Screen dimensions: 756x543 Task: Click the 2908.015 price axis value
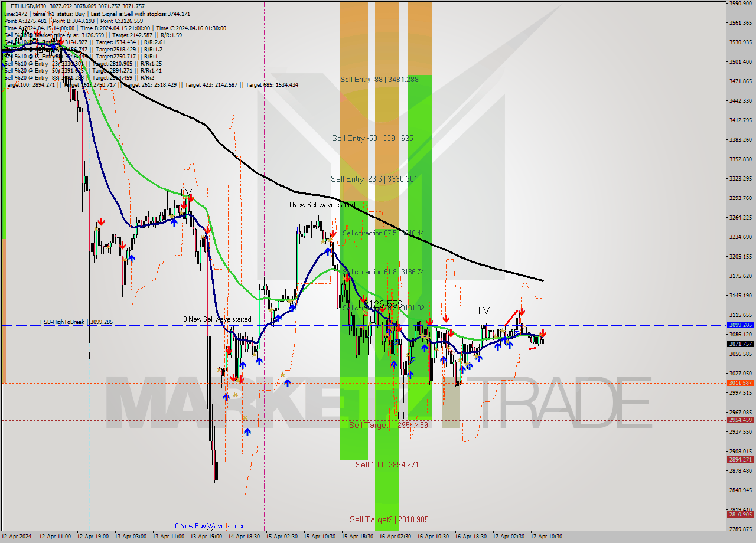[741, 452]
